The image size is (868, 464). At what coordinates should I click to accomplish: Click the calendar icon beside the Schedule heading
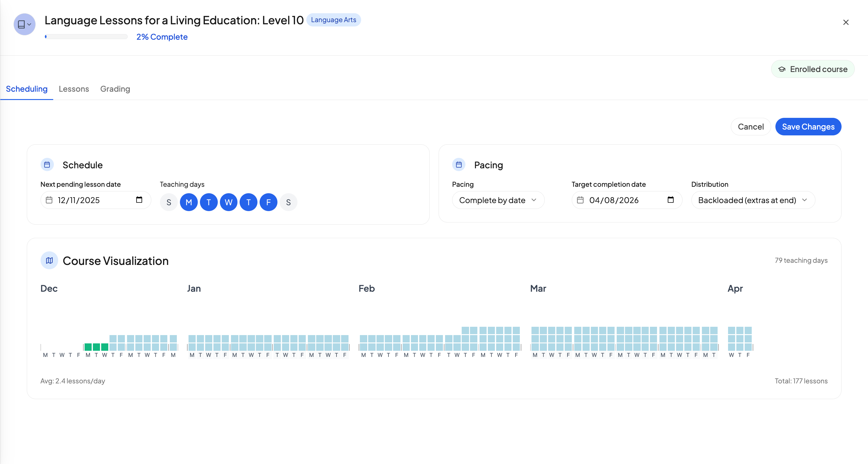pos(47,165)
